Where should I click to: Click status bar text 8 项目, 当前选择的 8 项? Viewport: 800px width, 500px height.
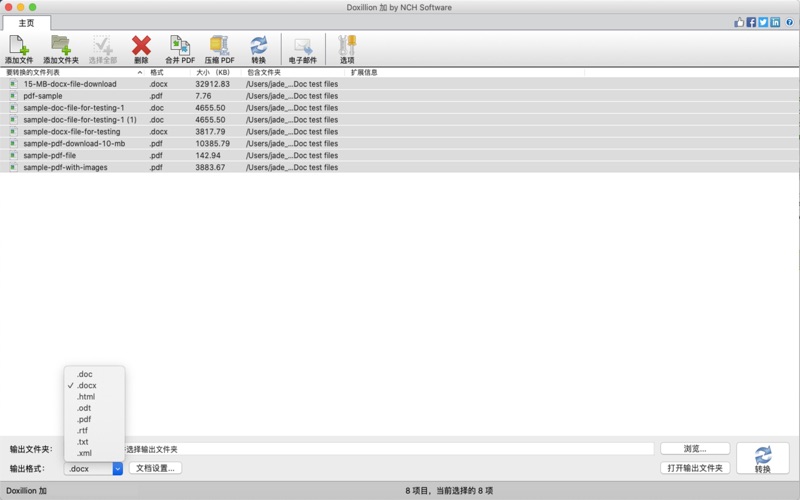(x=449, y=491)
